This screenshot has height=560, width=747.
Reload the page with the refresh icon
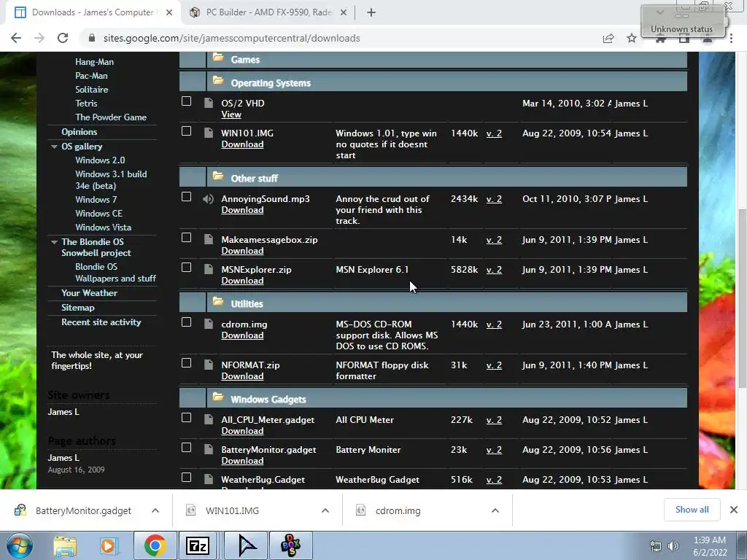[63, 38]
